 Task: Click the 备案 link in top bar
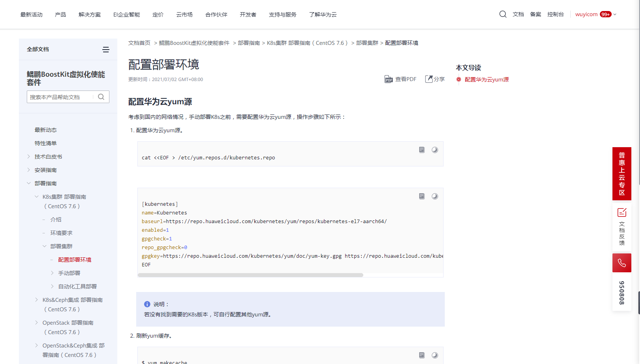point(535,14)
